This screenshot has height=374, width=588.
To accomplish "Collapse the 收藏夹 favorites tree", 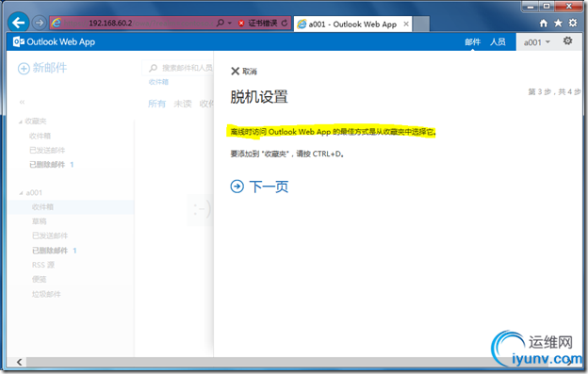I will coord(21,122).
